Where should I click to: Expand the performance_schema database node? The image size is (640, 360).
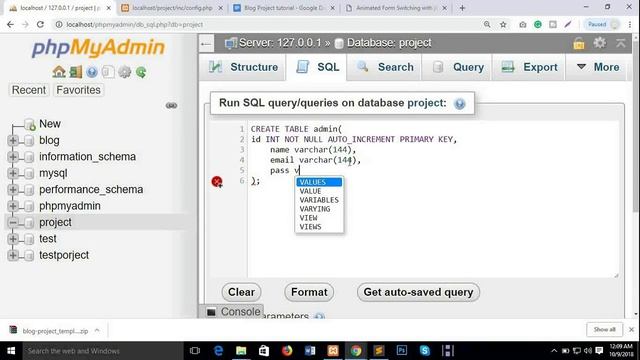pos(13,189)
